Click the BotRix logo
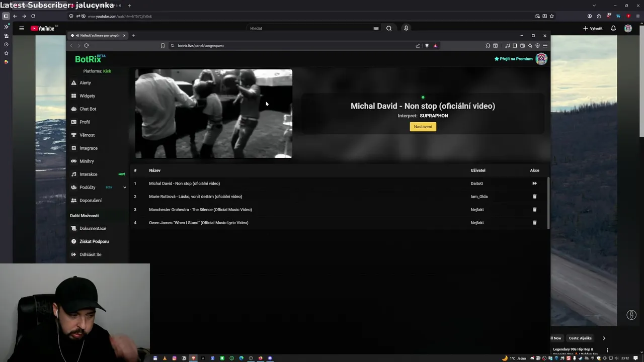 pyautogui.click(x=90, y=59)
